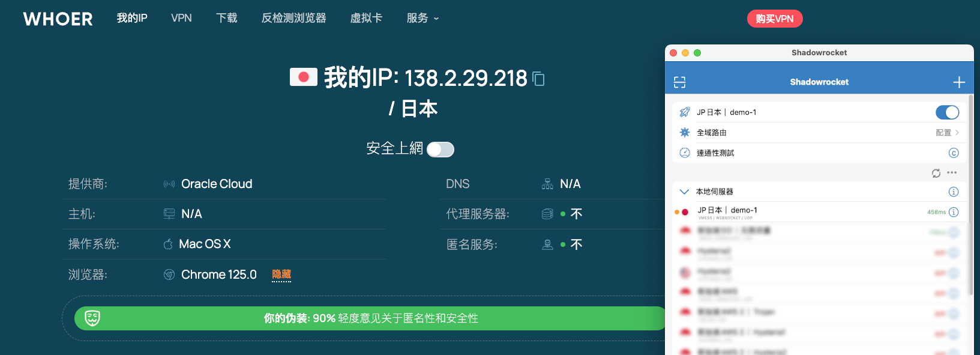
Task: Enable the 安全上網 switch
Action: (440, 150)
